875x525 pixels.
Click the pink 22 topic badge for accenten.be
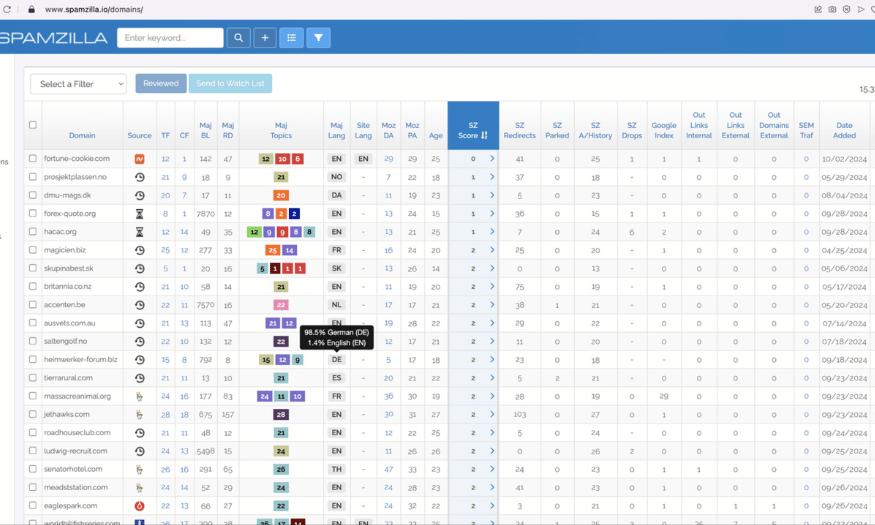coord(281,305)
